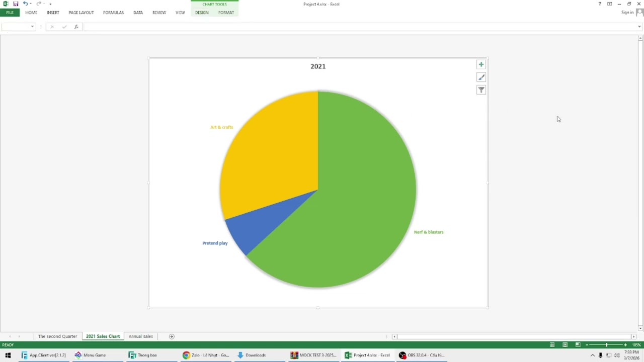This screenshot has width=644, height=362.
Task: Zoom in with the plus button
Action: click(625, 345)
